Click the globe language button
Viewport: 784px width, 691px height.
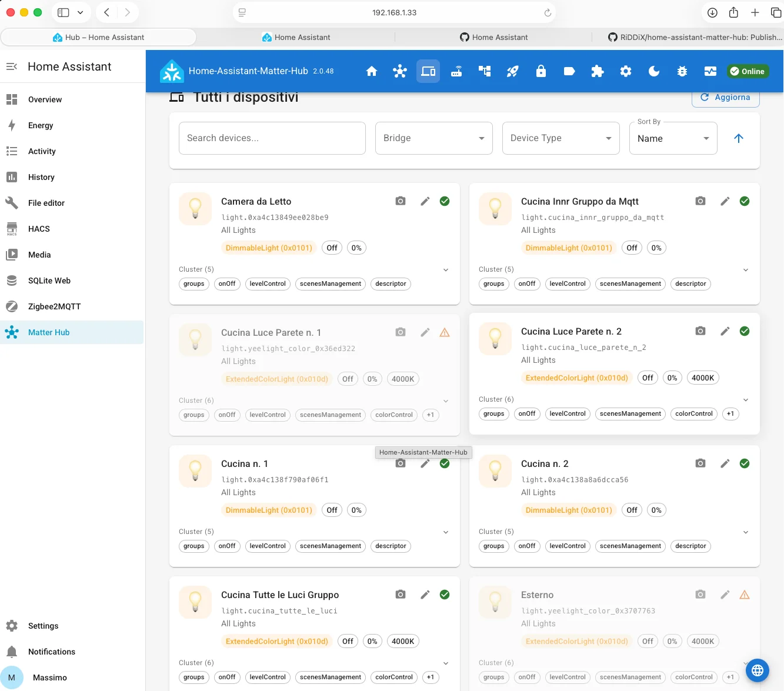(x=758, y=670)
